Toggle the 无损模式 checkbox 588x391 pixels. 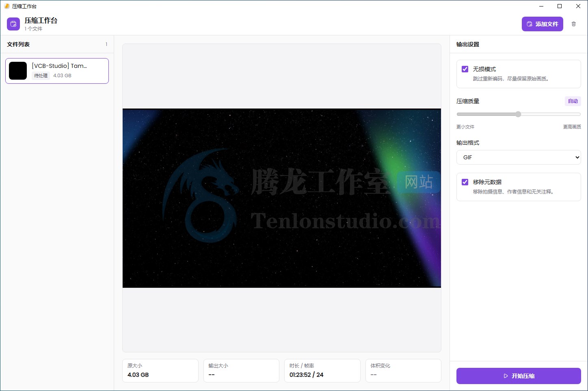tap(465, 69)
